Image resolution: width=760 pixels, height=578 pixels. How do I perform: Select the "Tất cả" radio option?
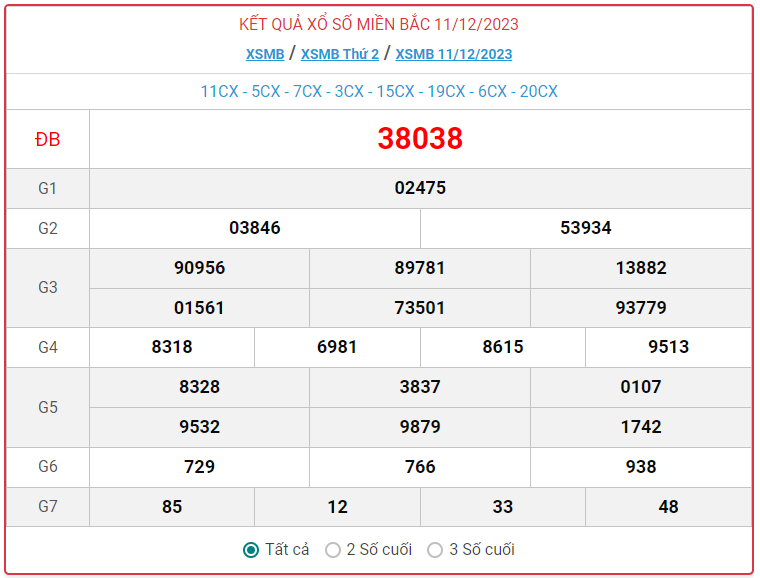click(252, 550)
